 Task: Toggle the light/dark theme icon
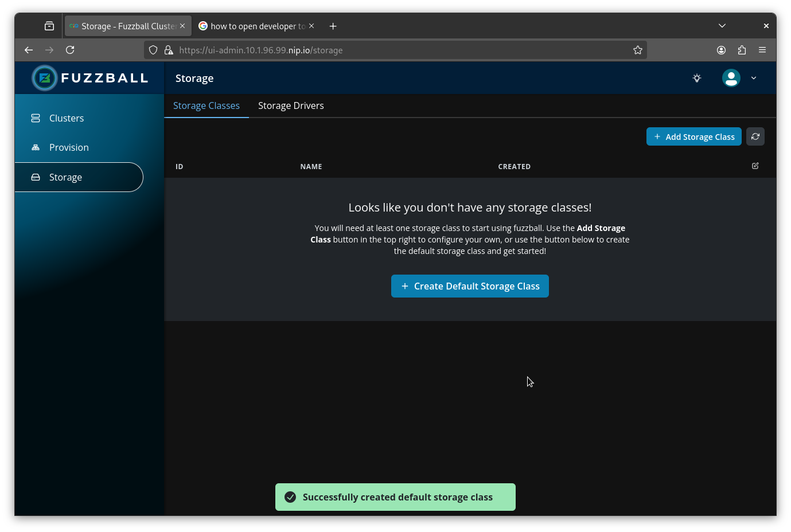point(697,78)
